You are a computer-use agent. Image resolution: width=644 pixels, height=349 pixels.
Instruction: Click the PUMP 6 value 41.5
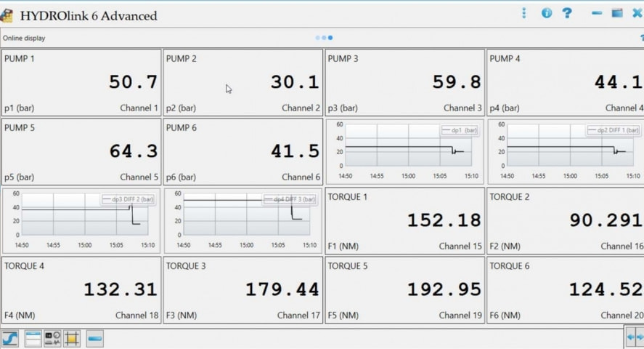point(295,151)
